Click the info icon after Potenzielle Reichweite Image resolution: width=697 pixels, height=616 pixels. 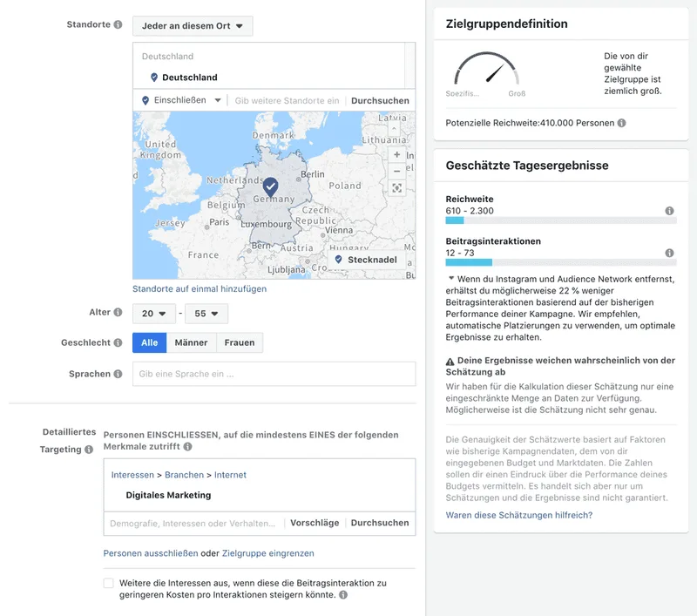621,123
